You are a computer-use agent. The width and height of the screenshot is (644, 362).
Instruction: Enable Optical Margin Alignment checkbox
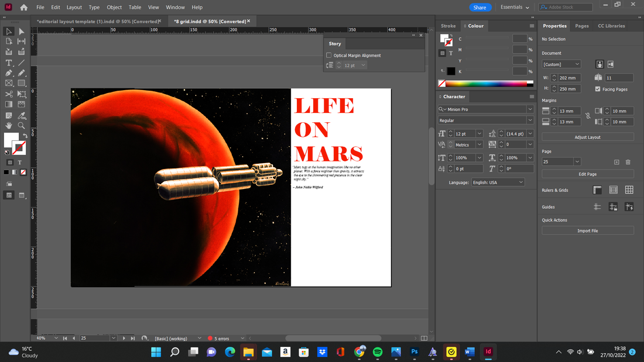(x=328, y=56)
